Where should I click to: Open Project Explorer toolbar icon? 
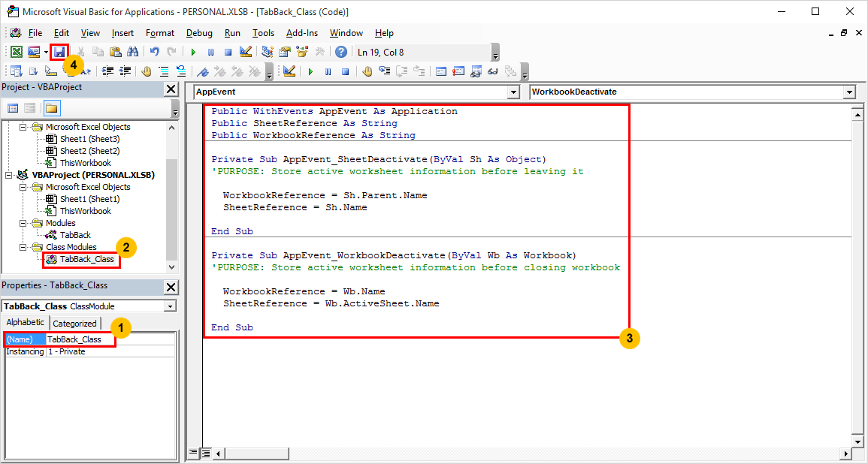point(268,52)
